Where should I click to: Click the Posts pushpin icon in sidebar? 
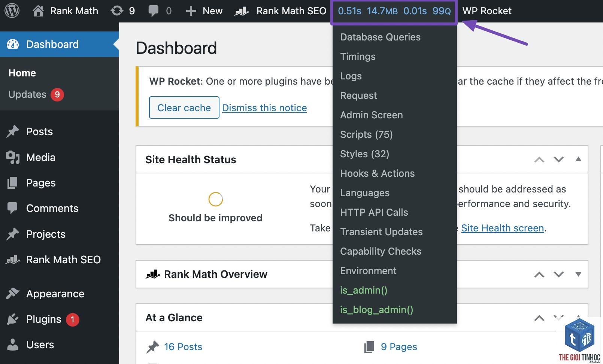point(13,131)
